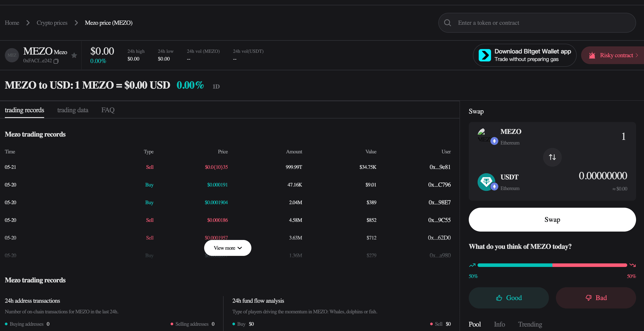Click the 24h high value label
This screenshot has width=644, height=331.
136,51
